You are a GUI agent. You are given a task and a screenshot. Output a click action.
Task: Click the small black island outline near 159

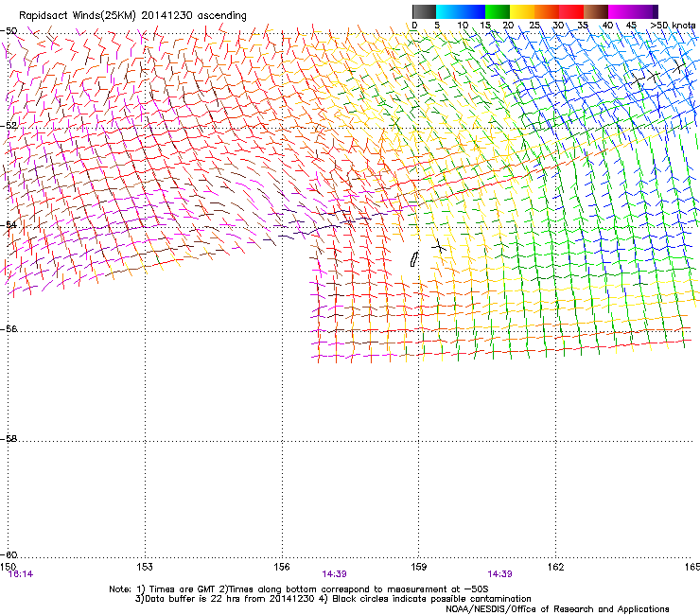(414, 259)
